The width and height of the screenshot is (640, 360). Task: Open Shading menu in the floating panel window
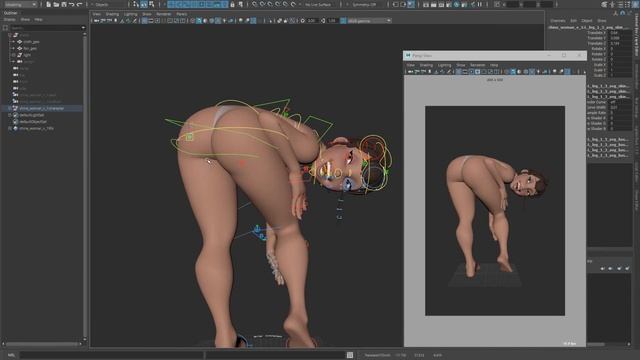pos(426,65)
